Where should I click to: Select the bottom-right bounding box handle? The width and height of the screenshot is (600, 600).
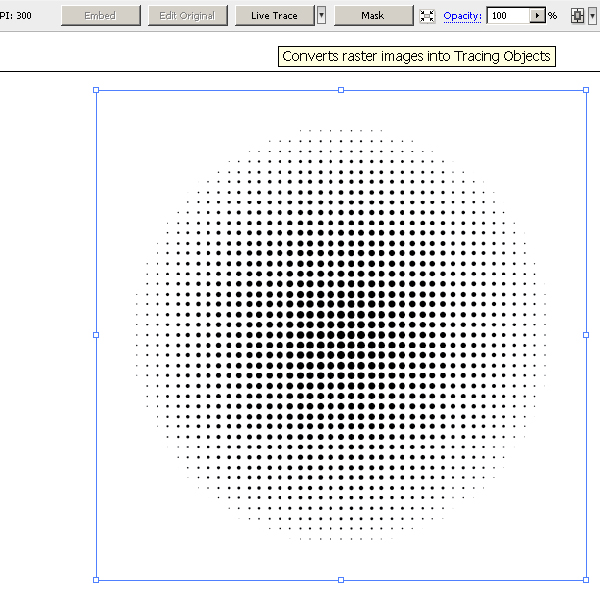pyautogui.click(x=586, y=580)
